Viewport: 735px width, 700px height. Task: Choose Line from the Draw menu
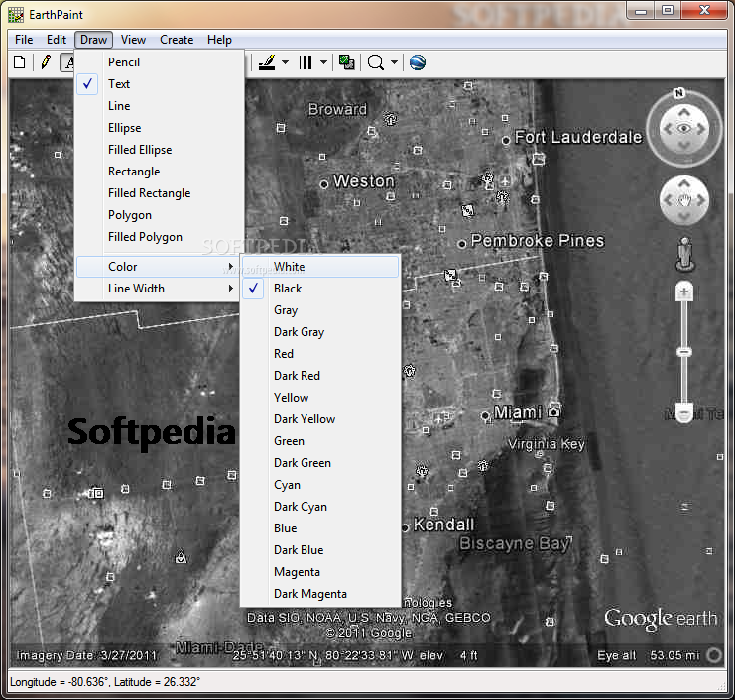click(x=160, y=106)
